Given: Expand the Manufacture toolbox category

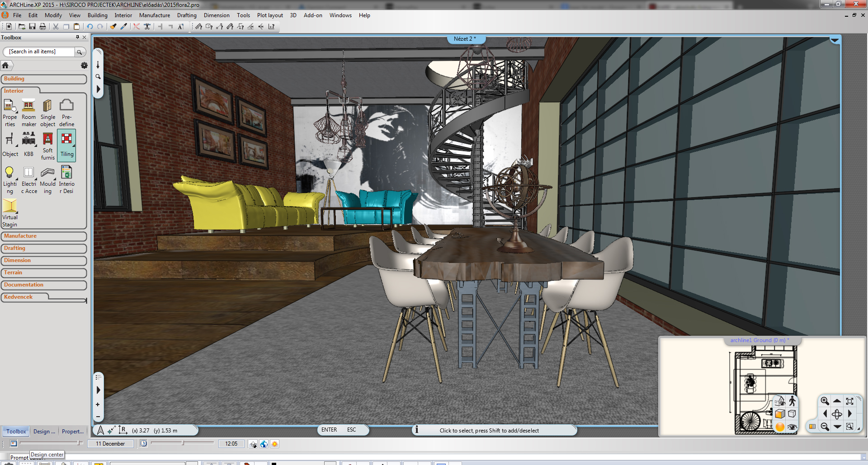Looking at the screenshot, I should tap(43, 236).
